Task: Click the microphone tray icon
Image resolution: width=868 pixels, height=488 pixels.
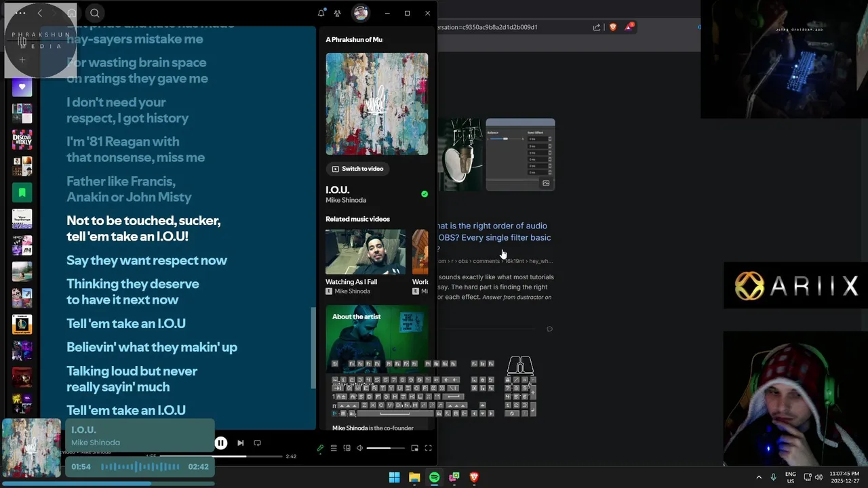Action: [773, 477]
